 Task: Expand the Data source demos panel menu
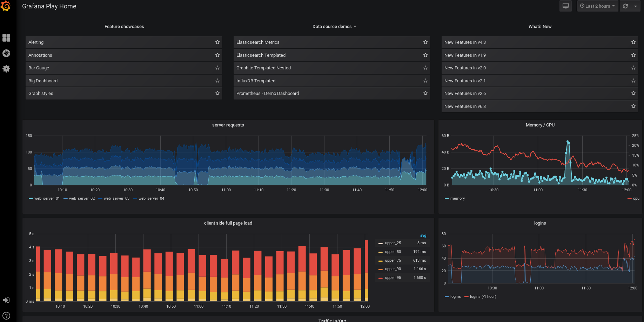coord(334,27)
